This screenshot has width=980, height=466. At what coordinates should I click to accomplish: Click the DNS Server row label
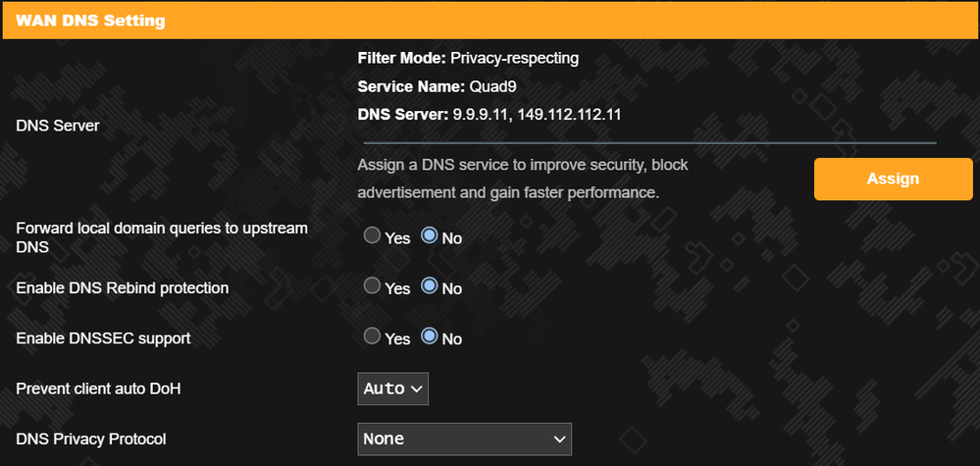click(58, 126)
